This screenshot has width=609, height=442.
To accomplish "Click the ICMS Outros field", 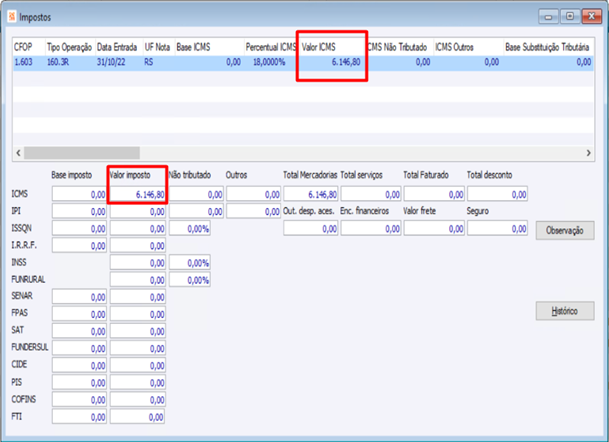I will click(254, 194).
